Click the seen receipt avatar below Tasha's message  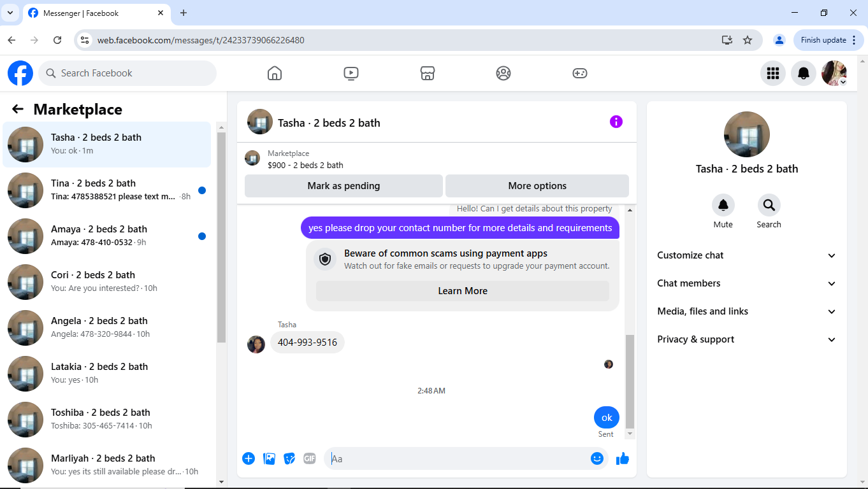(609, 364)
